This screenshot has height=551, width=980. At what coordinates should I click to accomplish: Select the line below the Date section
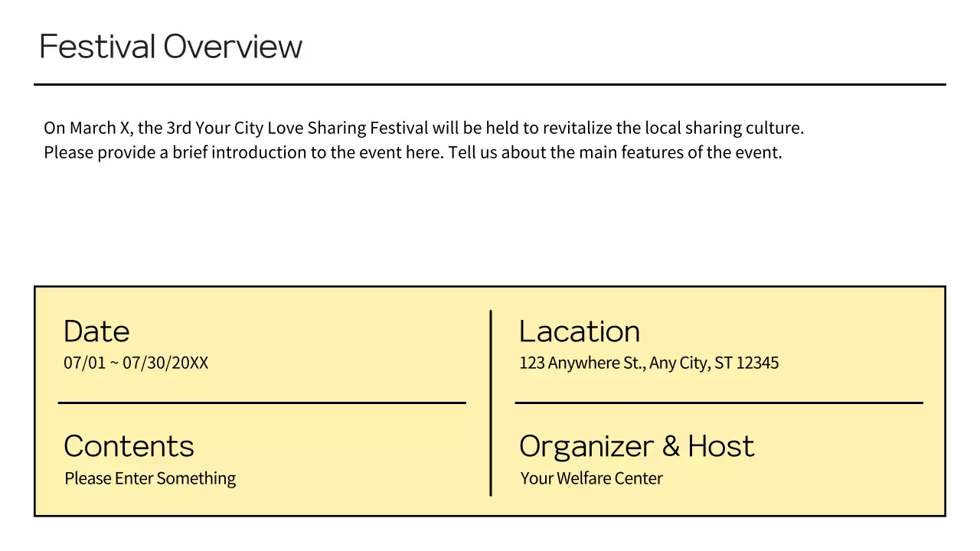(x=262, y=402)
